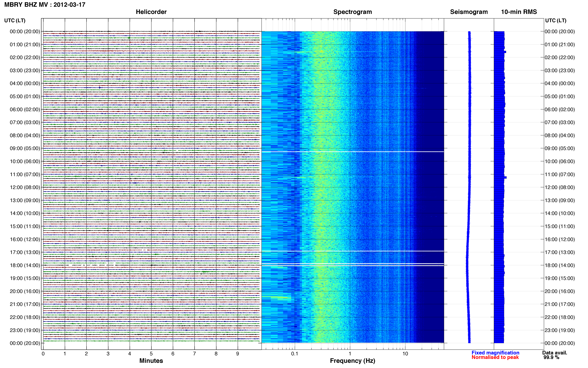Click left time label '16:00 (12:00)'
This screenshot has height=368, width=588.
click(x=25, y=239)
